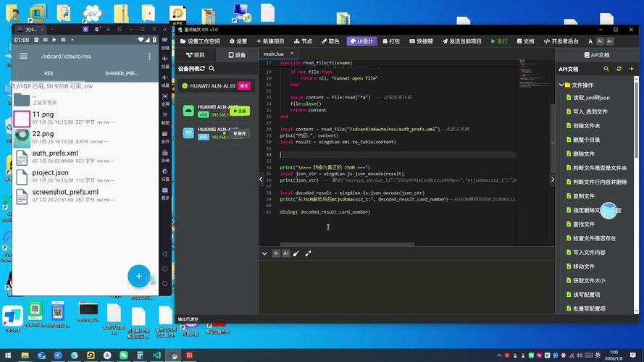Increase font size with A+ in top toolbar
Screen dimensions: 644x362
click(610, 41)
